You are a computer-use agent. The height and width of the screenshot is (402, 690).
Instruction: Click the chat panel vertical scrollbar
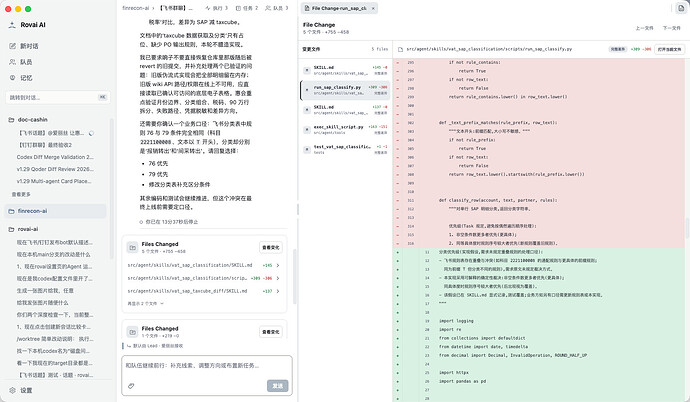(x=294, y=277)
